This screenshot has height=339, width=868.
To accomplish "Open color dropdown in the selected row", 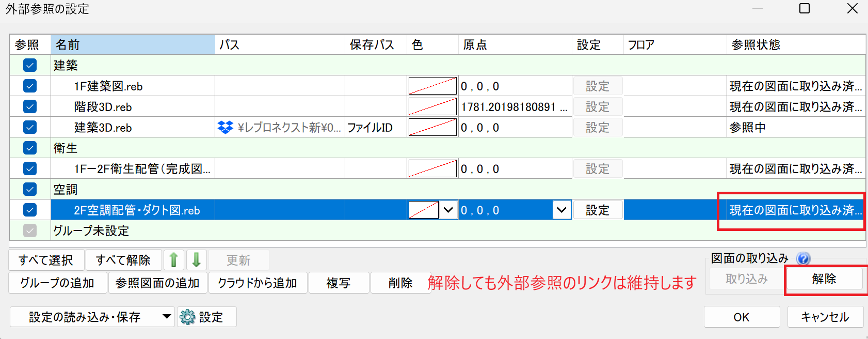I will click(448, 210).
